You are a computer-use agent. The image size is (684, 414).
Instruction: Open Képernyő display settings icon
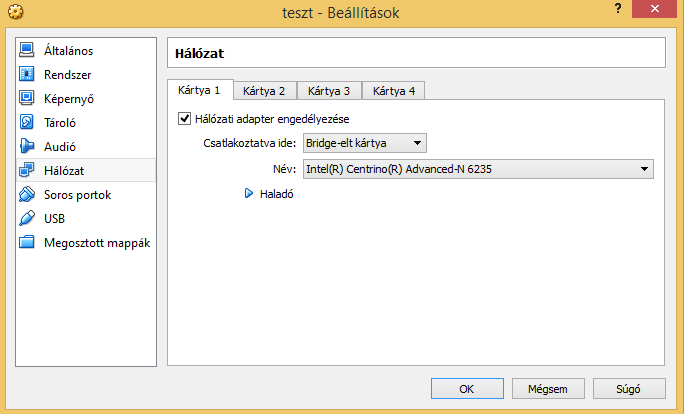[27, 98]
